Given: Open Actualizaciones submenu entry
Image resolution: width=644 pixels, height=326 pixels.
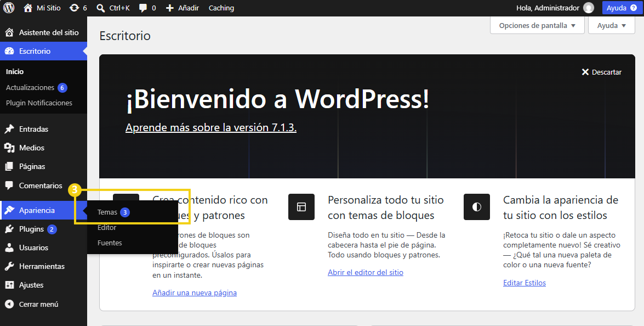Looking at the screenshot, I should click(x=30, y=88).
